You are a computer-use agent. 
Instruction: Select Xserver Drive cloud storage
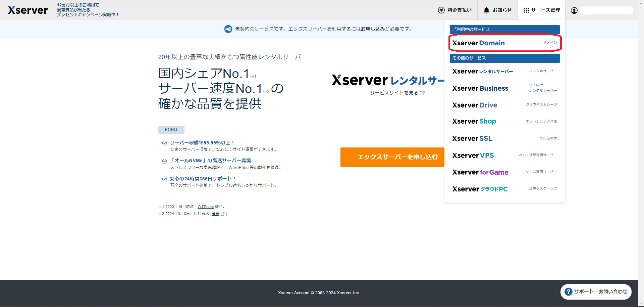[x=505, y=105]
